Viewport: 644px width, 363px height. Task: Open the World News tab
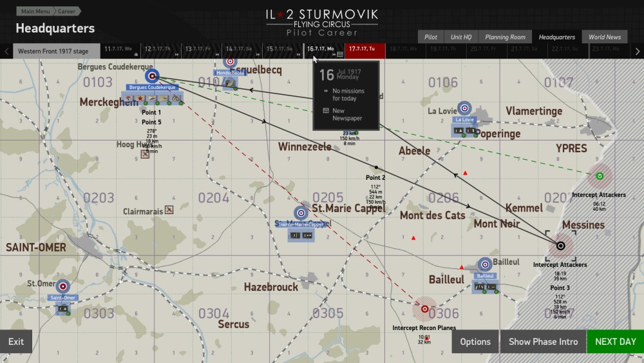(x=605, y=37)
